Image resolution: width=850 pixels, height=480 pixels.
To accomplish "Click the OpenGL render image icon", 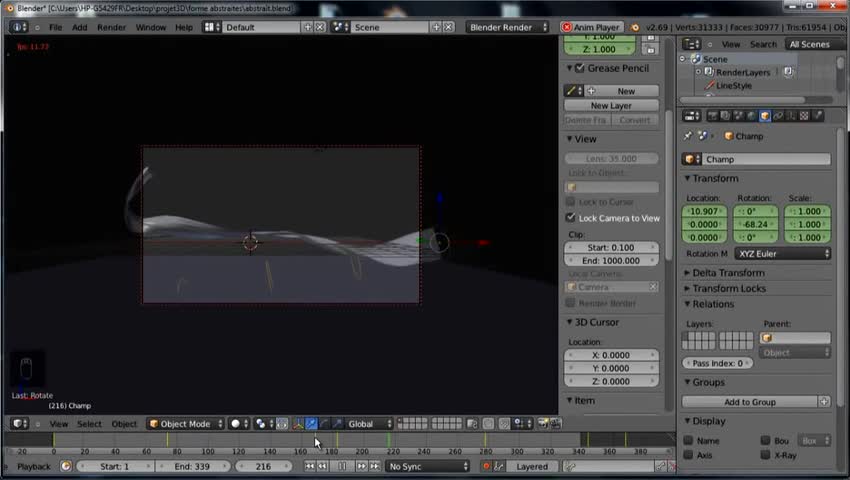I will 542,424.
